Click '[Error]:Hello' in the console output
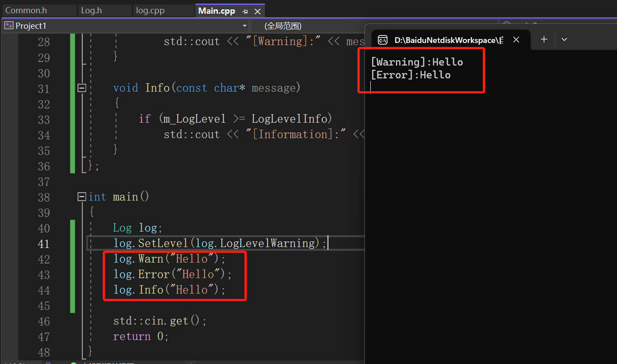 [x=411, y=75]
